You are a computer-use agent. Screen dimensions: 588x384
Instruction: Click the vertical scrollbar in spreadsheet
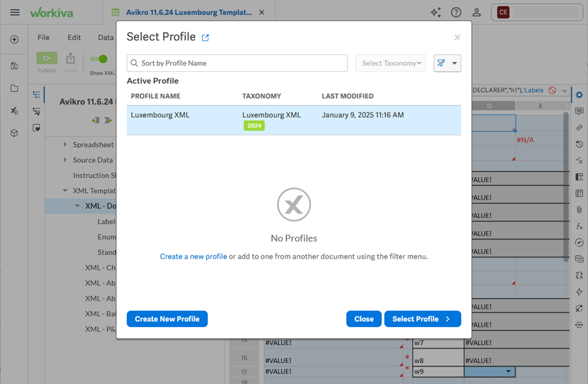coord(566,186)
